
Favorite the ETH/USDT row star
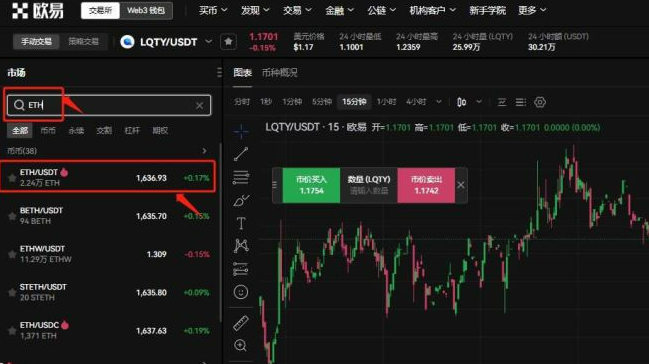[12, 178]
